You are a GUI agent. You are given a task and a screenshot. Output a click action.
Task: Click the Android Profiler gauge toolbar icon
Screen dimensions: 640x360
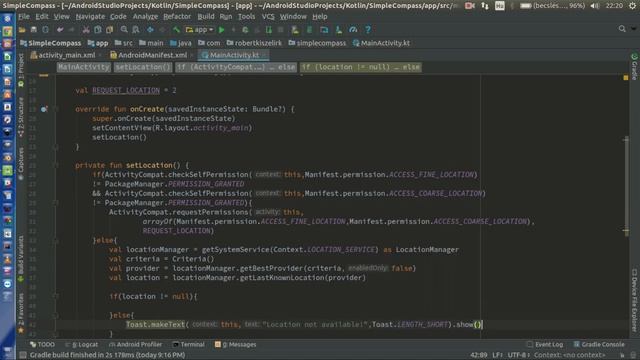tap(353, 30)
